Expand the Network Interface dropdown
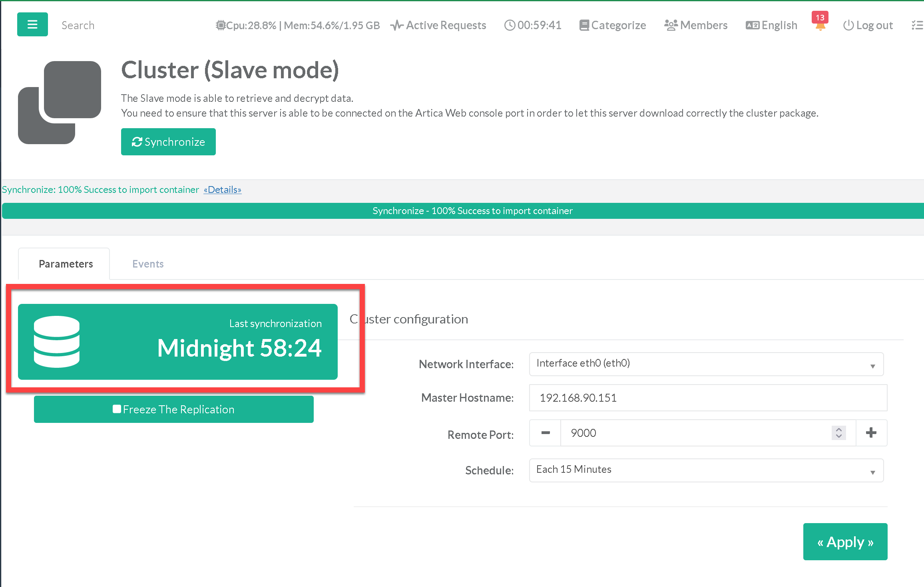The height and width of the screenshot is (587, 924). (706, 364)
